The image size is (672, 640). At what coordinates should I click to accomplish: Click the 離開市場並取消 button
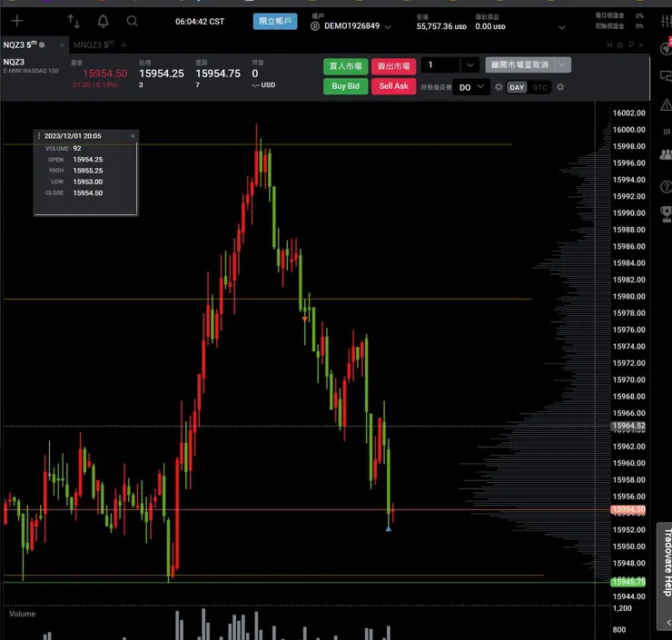pyautogui.click(x=519, y=64)
